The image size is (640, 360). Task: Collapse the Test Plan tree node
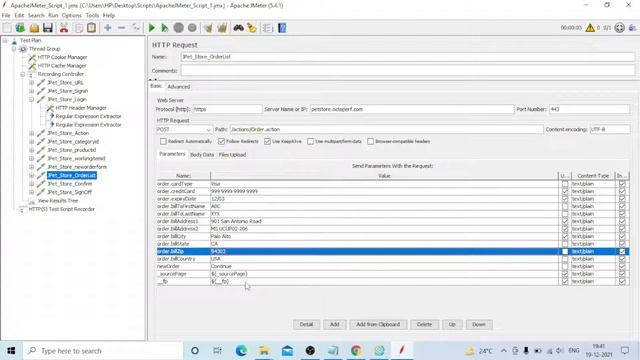pyautogui.click(x=5, y=40)
